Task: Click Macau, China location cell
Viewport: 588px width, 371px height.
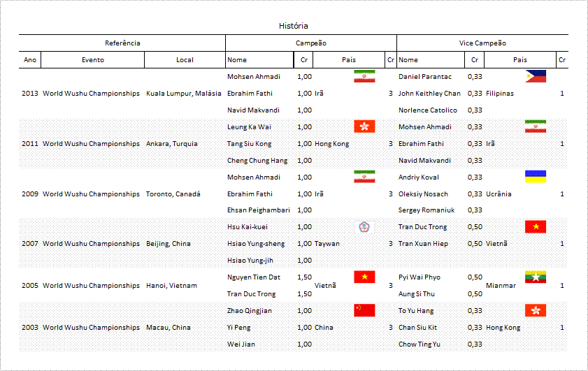Action: click(x=168, y=327)
